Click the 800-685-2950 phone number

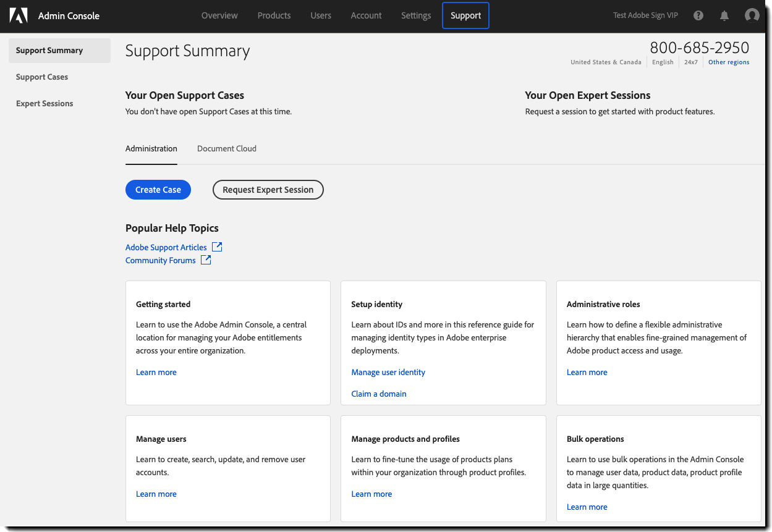(x=700, y=48)
